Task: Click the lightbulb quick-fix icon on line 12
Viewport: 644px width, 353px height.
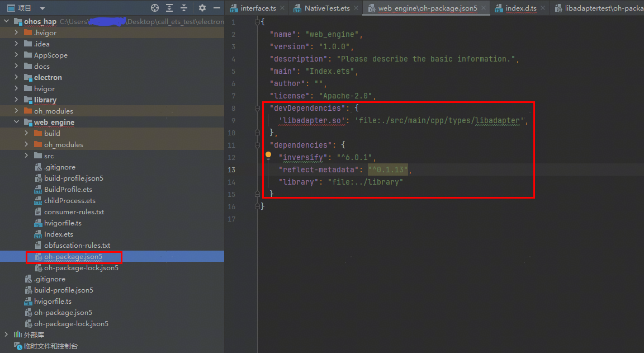Action: [268, 156]
